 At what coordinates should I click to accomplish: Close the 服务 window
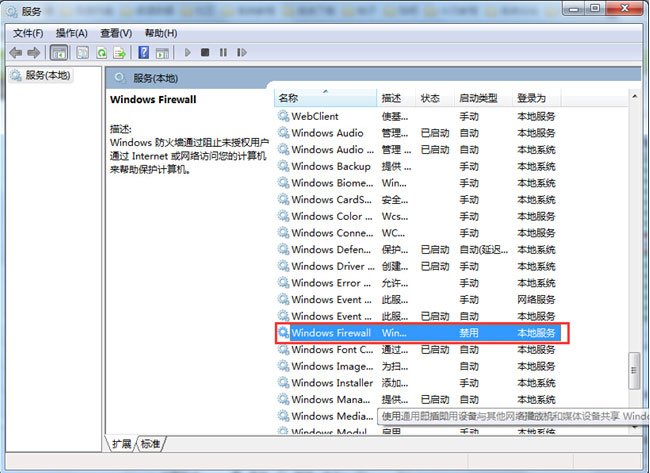pyautogui.click(x=625, y=8)
